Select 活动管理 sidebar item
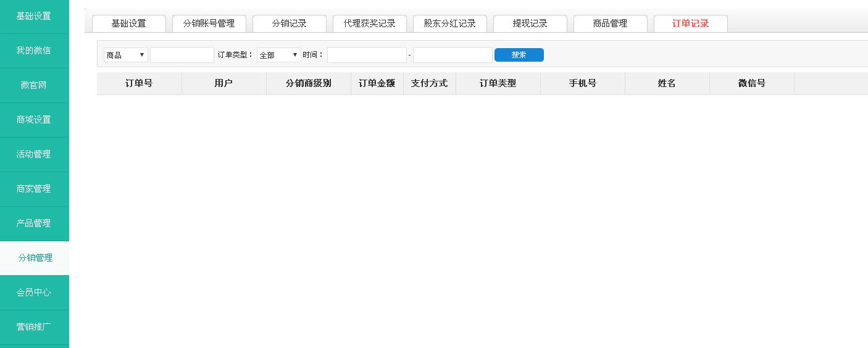The width and height of the screenshot is (868, 348). point(34,154)
